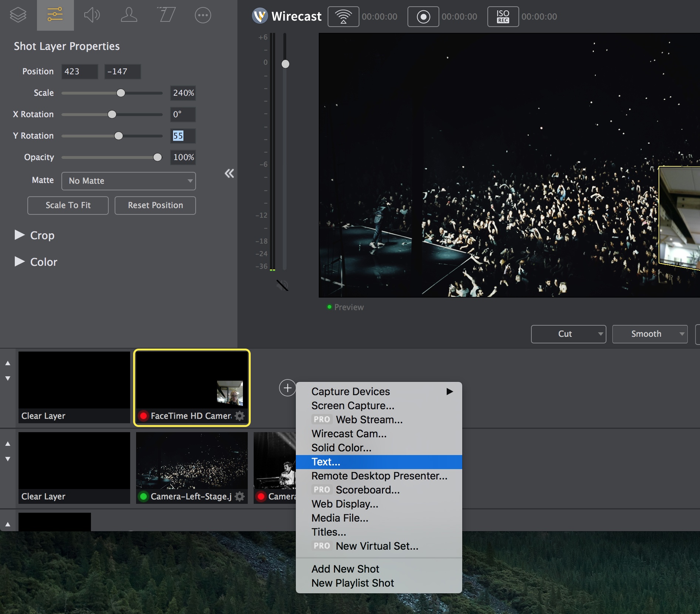Open the No Matte dropdown
The height and width of the screenshot is (614, 700).
tap(128, 181)
